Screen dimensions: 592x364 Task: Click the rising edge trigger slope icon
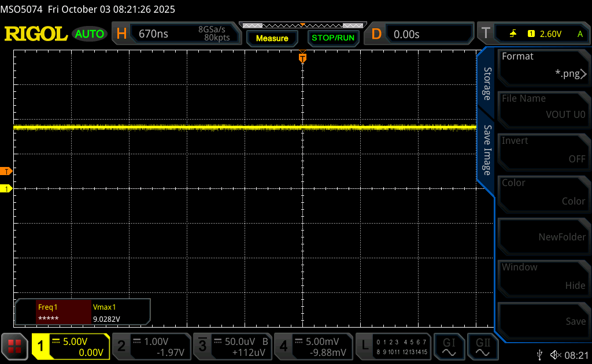click(513, 34)
